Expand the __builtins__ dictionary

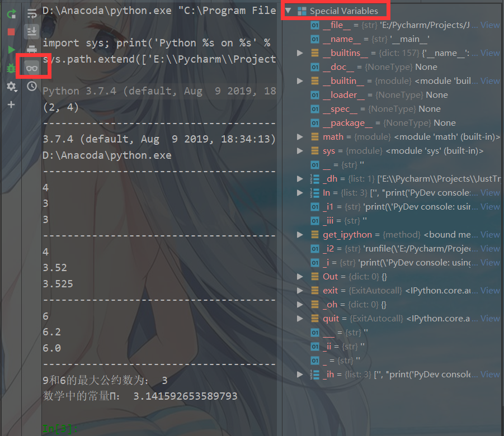[x=300, y=53]
